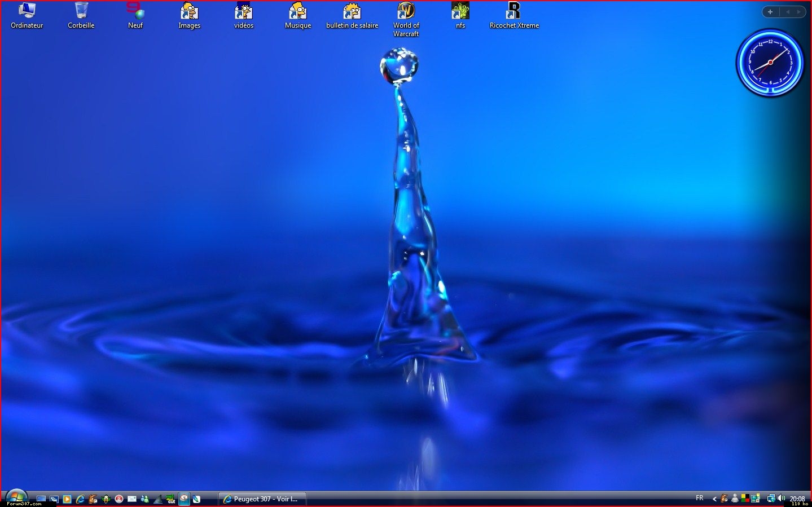Open the Images folder shortcut
Viewport: 812px width, 507px height.
tap(189, 11)
